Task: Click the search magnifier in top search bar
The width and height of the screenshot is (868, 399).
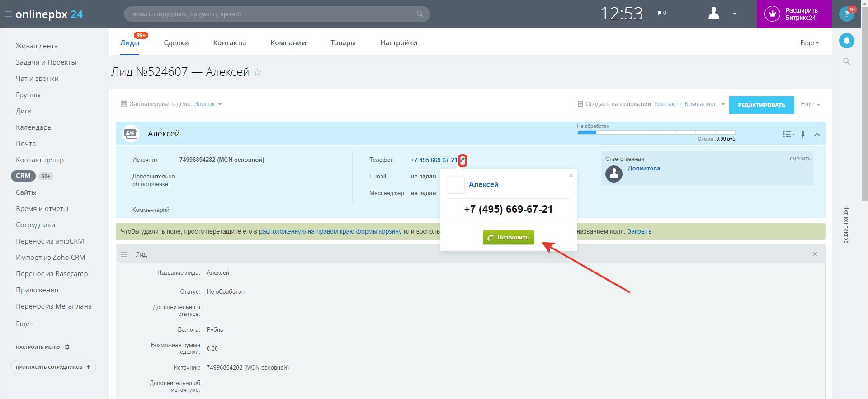Action: tap(420, 14)
